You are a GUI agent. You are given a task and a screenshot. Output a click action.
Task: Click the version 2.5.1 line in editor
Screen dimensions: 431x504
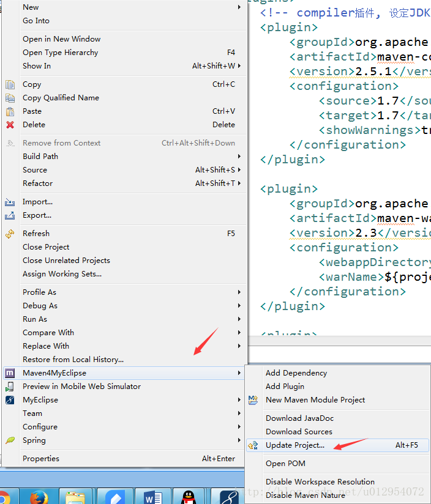pos(360,72)
